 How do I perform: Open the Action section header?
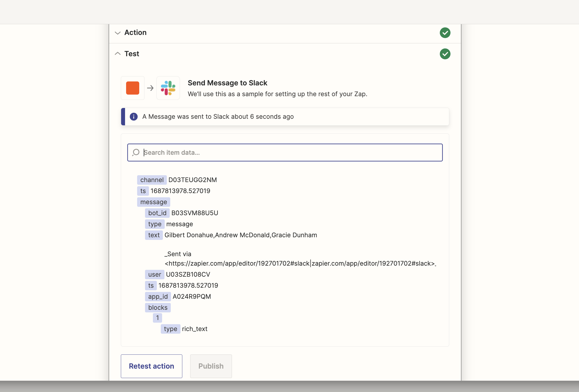pos(135,33)
